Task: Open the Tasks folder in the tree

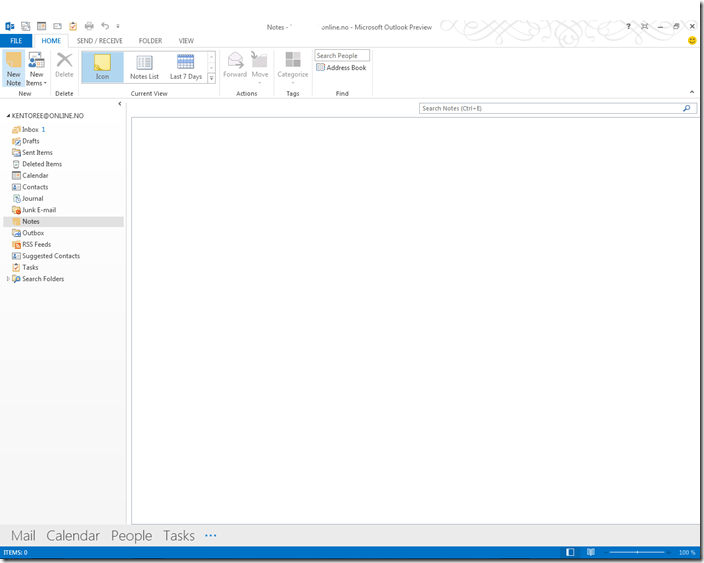Action: [x=63, y=267]
